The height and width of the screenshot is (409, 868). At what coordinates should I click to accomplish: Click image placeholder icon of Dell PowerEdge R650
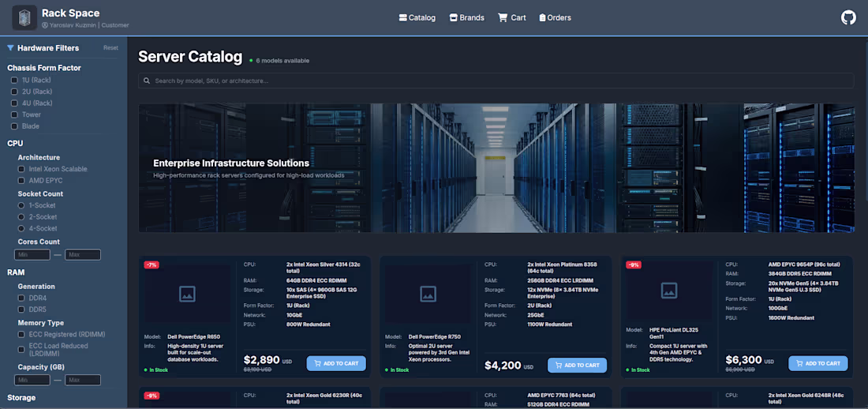[187, 294]
